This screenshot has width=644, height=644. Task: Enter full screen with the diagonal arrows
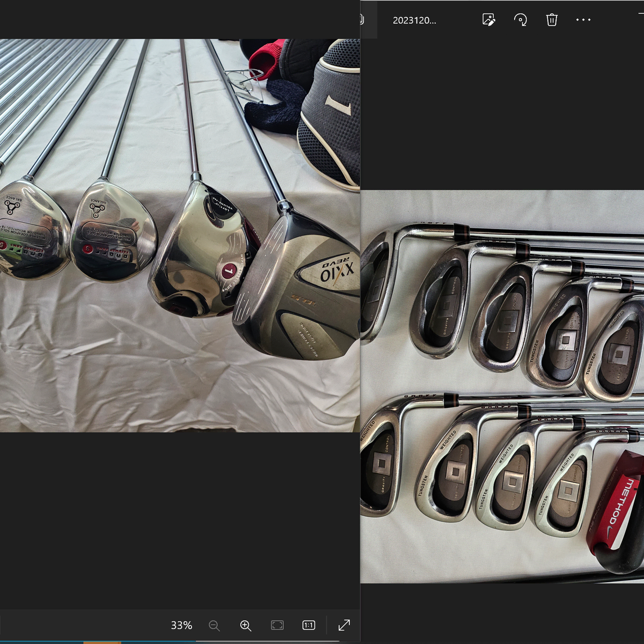[344, 625]
